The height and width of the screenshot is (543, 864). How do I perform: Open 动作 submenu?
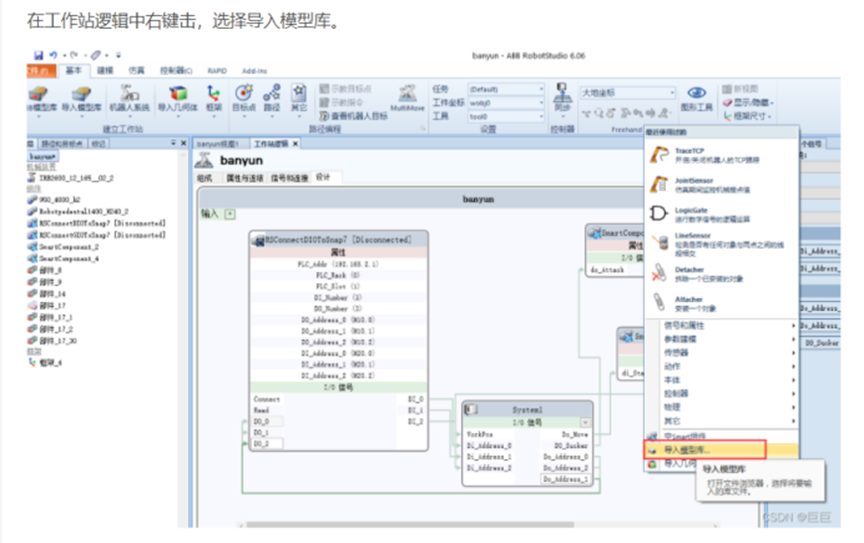click(x=722, y=366)
